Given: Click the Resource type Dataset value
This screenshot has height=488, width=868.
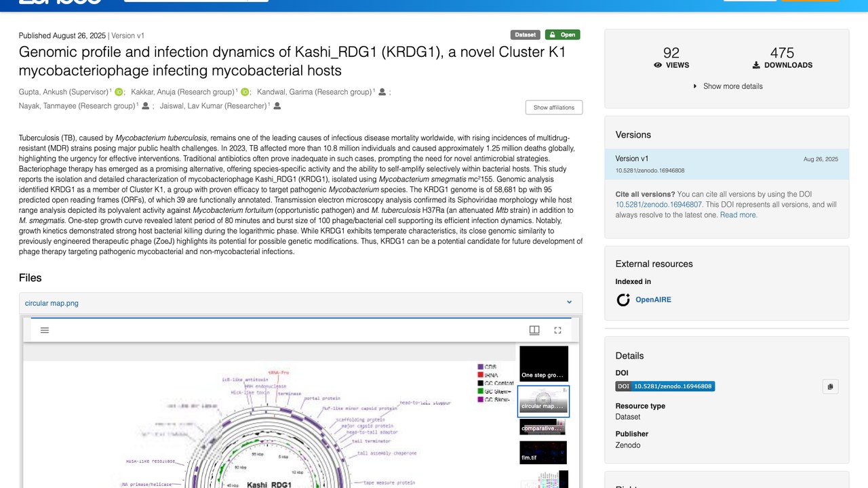Looking at the screenshot, I should [628, 417].
